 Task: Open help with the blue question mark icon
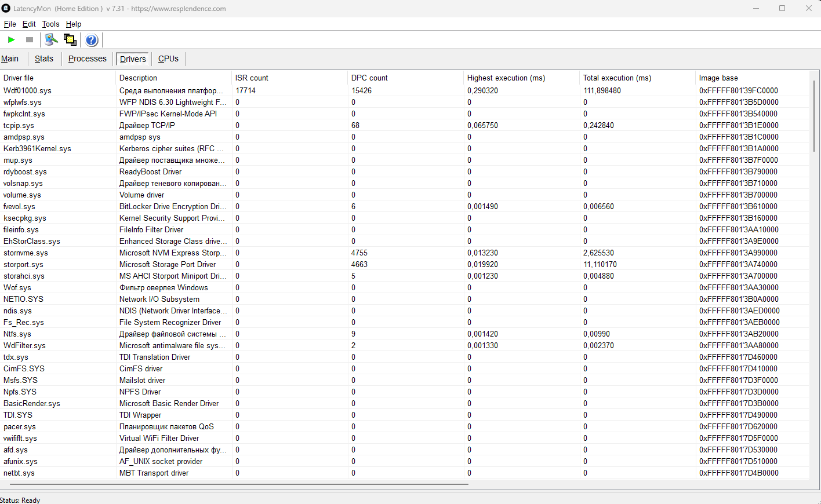[92, 40]
